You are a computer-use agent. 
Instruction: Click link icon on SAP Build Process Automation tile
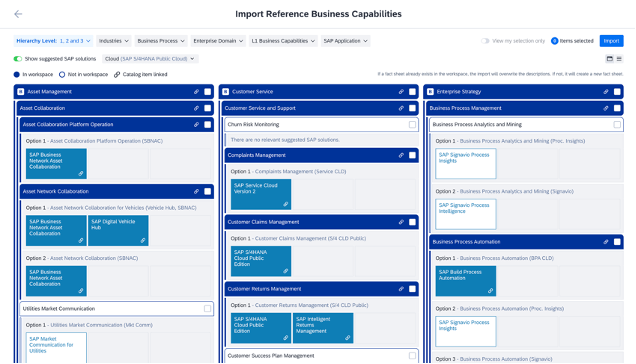click(x=490, y=291)
